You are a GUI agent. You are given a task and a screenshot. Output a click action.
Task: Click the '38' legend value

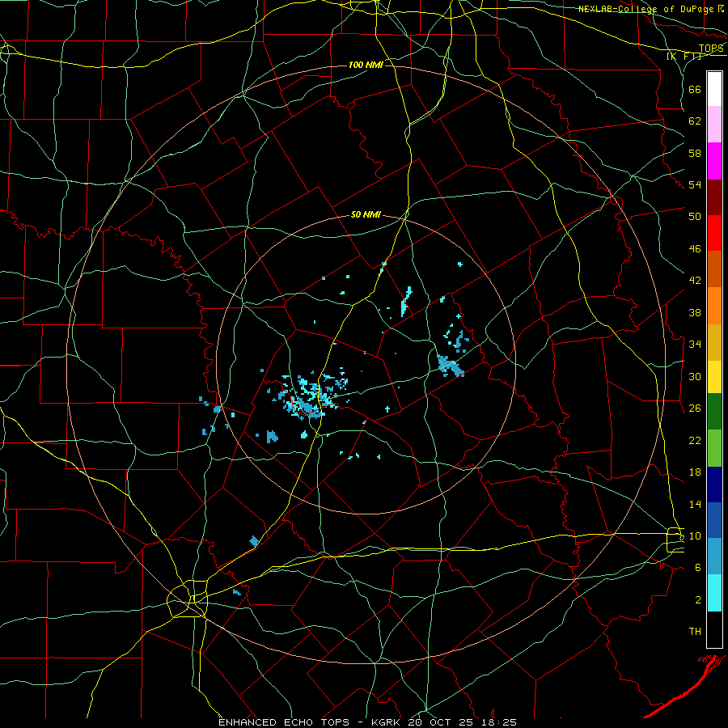[695, 313]
